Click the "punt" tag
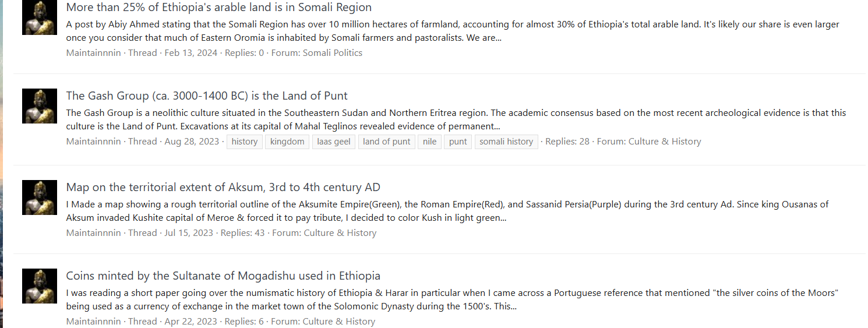 458,142
